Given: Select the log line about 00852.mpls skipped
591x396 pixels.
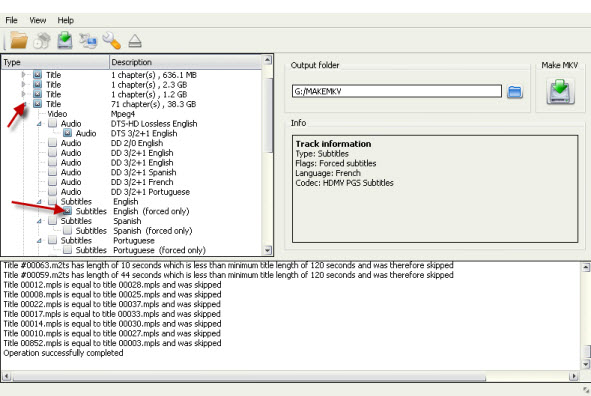Looking at the screenshot, I should click(112, 343).
